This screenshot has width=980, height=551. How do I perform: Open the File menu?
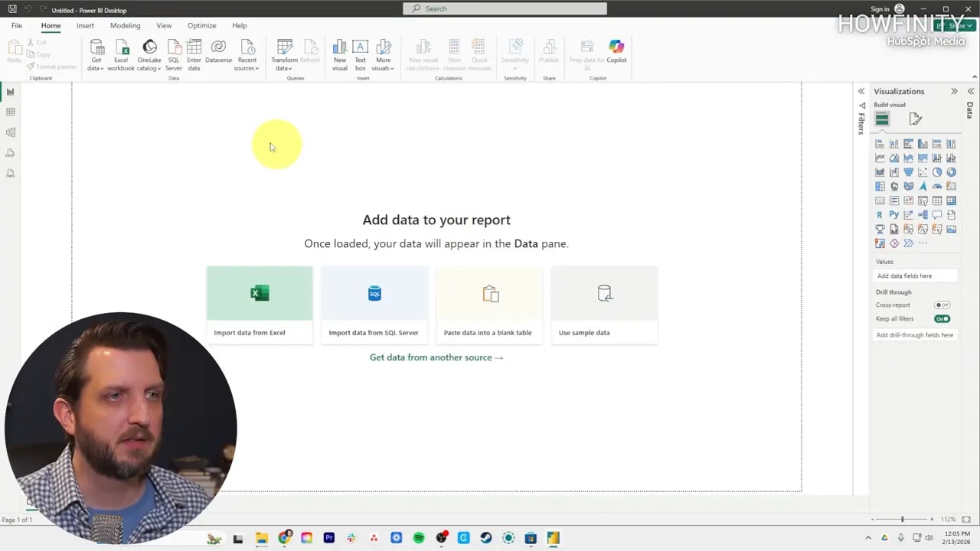click(x=16, y=25)
